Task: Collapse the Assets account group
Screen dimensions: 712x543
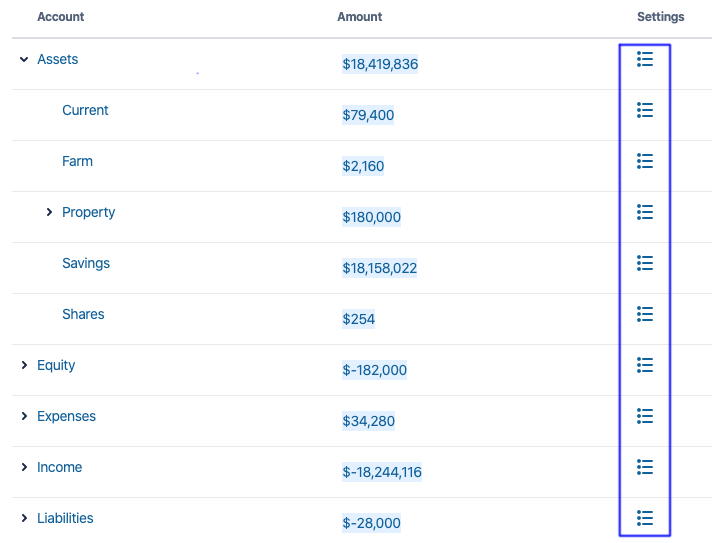Action: 24,60
